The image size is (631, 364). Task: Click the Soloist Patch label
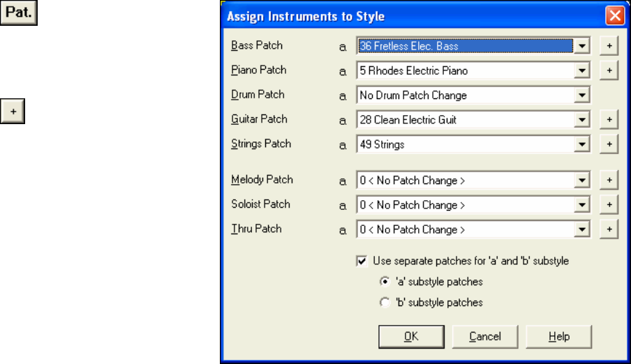coord(260,204)
